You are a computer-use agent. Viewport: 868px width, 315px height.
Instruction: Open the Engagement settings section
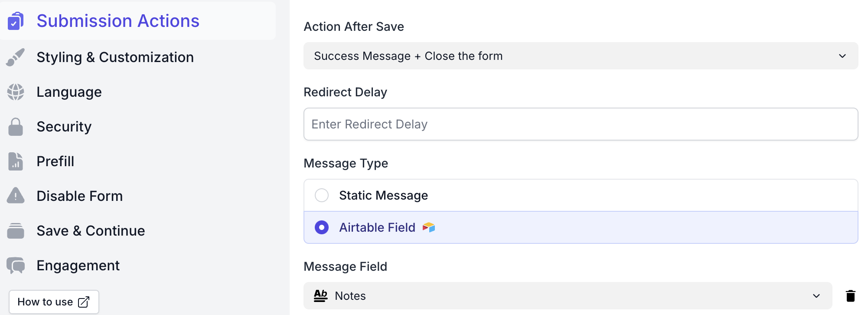pyautogui.click(x=78, y=266)
